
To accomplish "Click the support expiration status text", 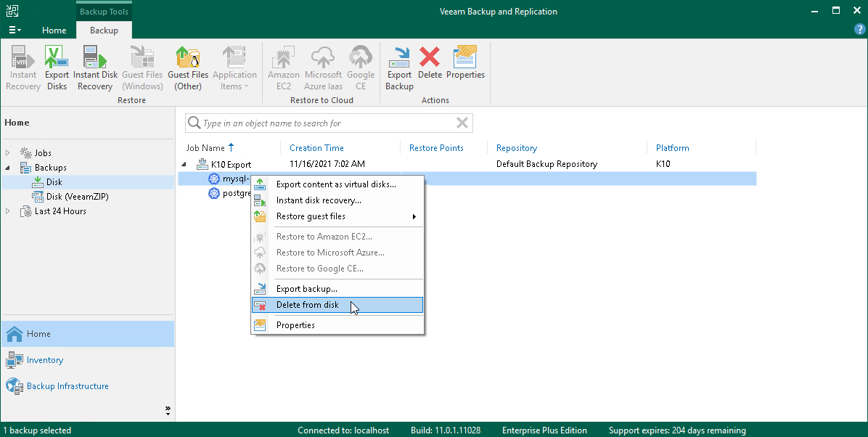I will (677, 430).
